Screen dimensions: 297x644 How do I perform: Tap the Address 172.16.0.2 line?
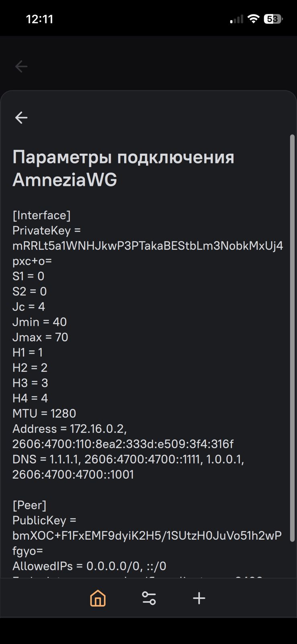pos(70,429)
